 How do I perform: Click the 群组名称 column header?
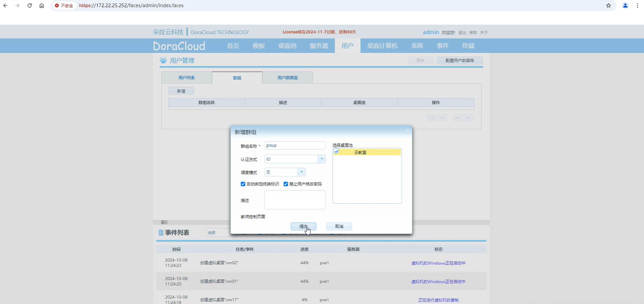206,102
